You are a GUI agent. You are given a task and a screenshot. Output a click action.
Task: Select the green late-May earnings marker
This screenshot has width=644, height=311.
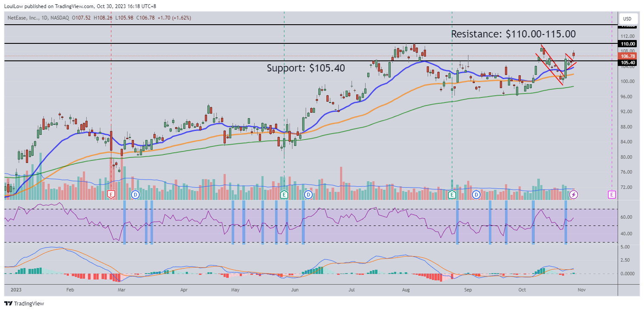[284, 194]
